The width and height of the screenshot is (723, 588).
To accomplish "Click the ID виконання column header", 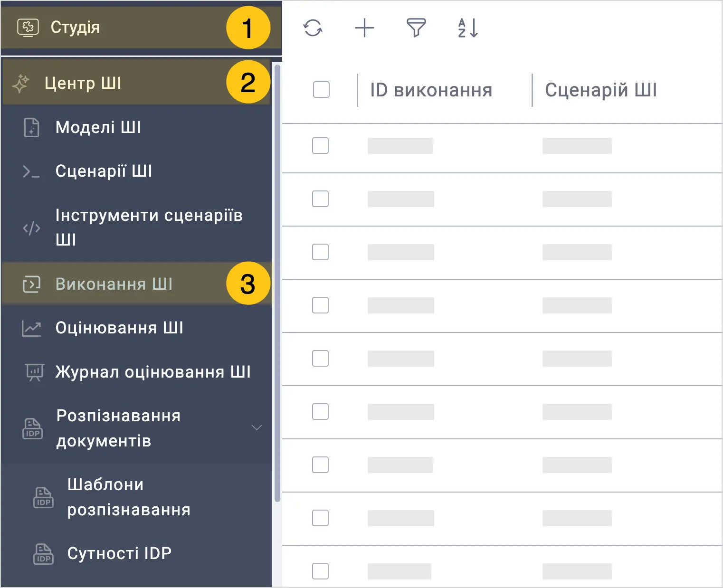I will [x=431, y=90].
